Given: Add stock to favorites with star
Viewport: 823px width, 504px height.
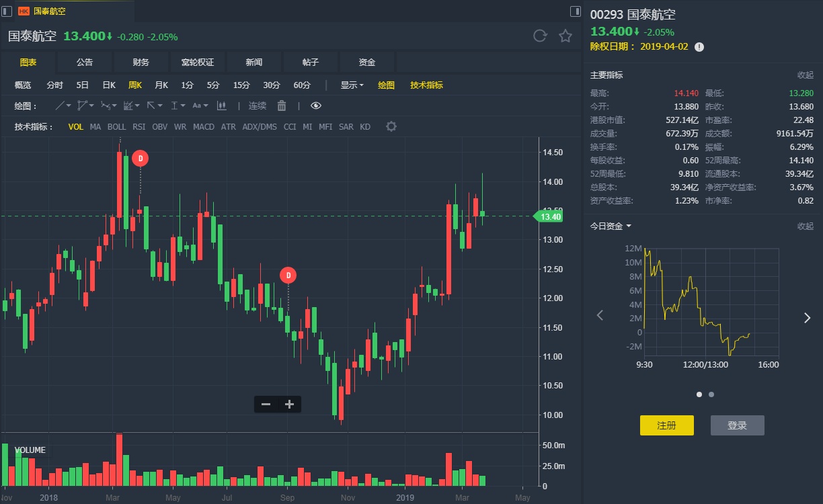Looking at the screenshot, I should click(x=565, y=36).
